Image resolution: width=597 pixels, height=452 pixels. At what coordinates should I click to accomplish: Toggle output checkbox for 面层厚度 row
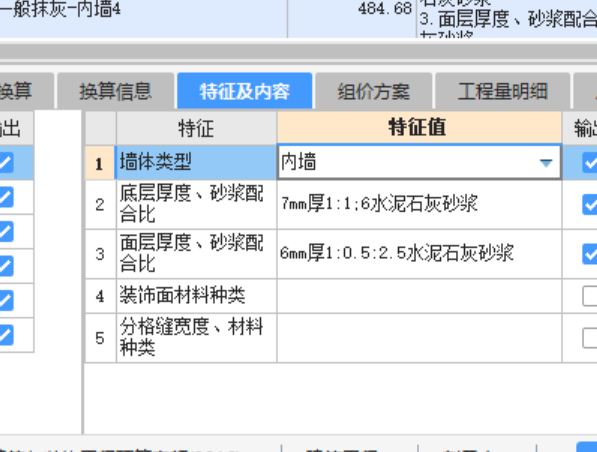click(590, 254)
